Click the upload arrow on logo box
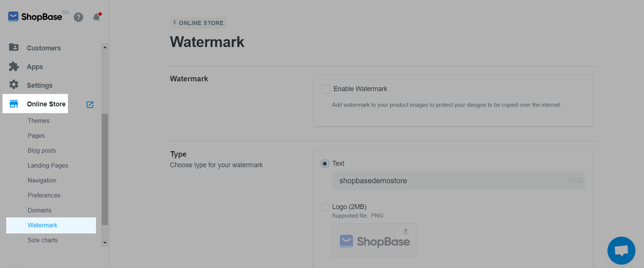The image size is (644, 268). click(x=406, y=231)
